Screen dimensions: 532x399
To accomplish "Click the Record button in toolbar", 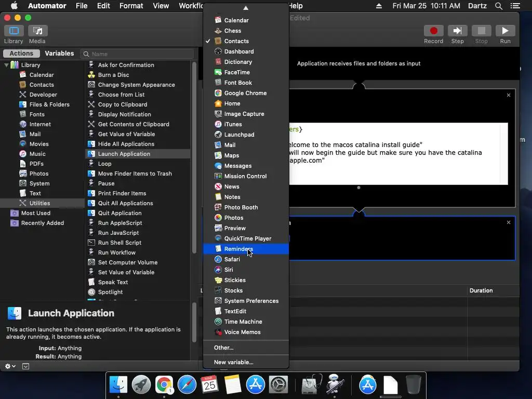I will pos(433,31).
